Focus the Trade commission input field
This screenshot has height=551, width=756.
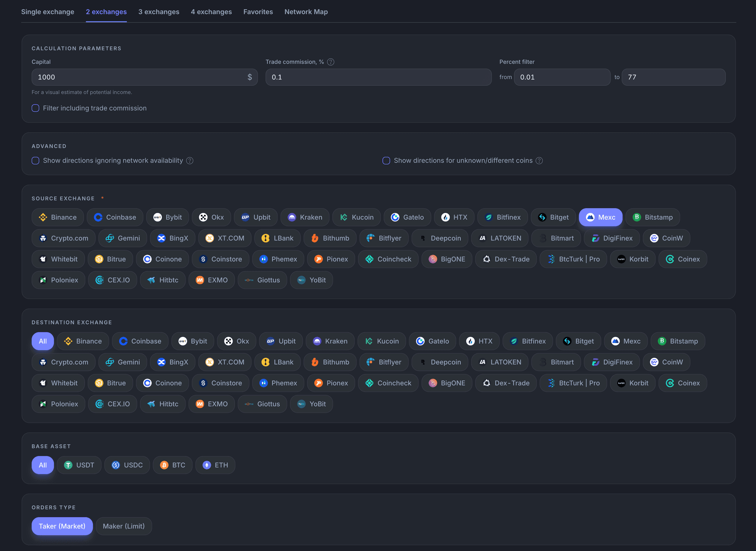coord(378,77)
